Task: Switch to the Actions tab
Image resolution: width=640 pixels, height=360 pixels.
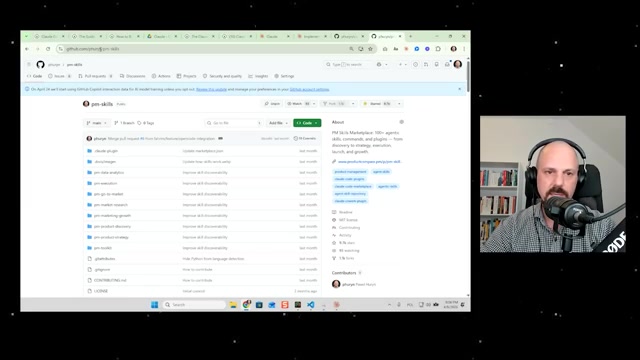Action: 161,76
